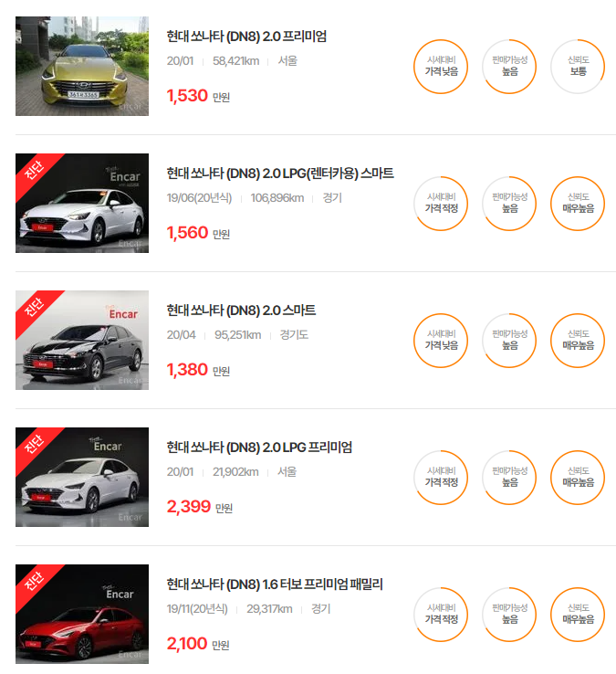Click 진단 ribbon badge on red Sonata
616x674 pixels.
pos(35,582)
